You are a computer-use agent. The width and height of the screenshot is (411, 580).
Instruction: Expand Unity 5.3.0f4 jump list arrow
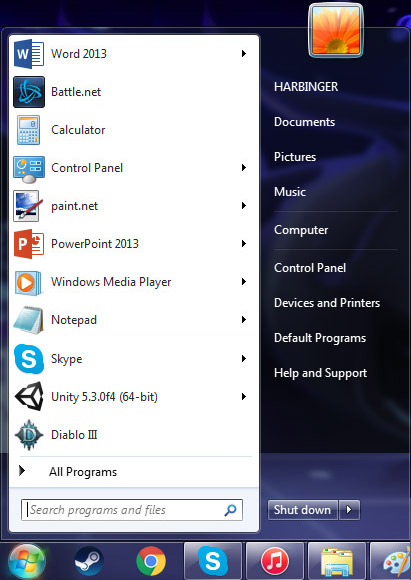click(244, 397)
